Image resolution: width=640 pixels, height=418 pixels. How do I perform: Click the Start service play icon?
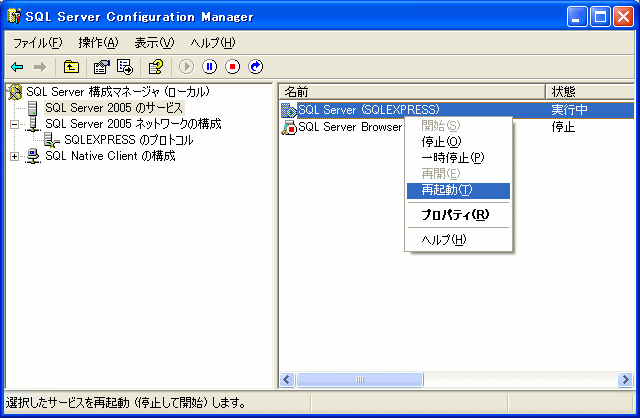pos(187,67)
